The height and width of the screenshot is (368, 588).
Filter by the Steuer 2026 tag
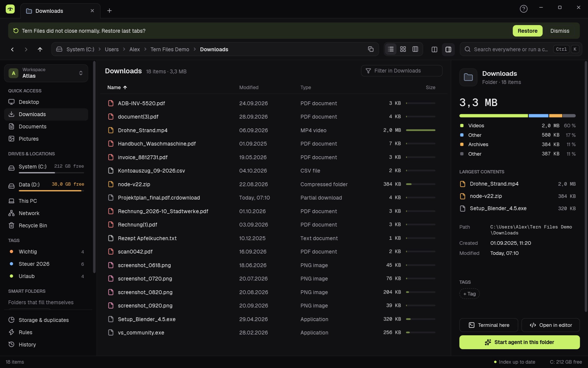click(46, 264)
